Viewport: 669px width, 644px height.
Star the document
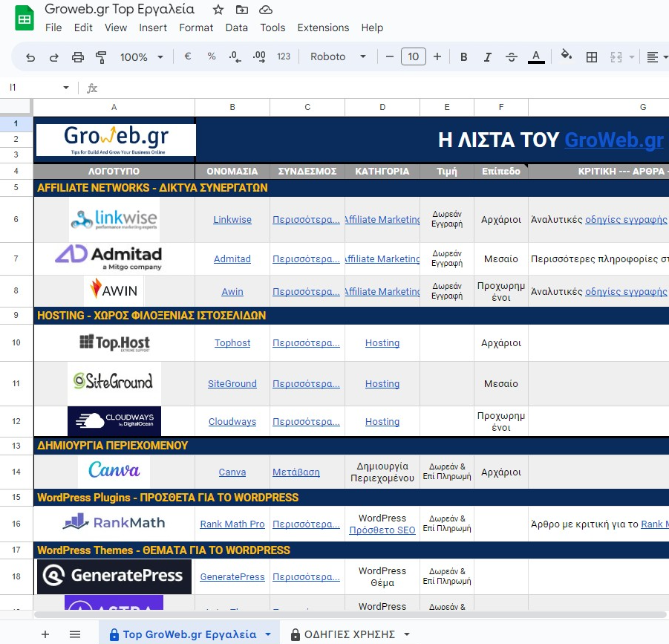point(218,10)
